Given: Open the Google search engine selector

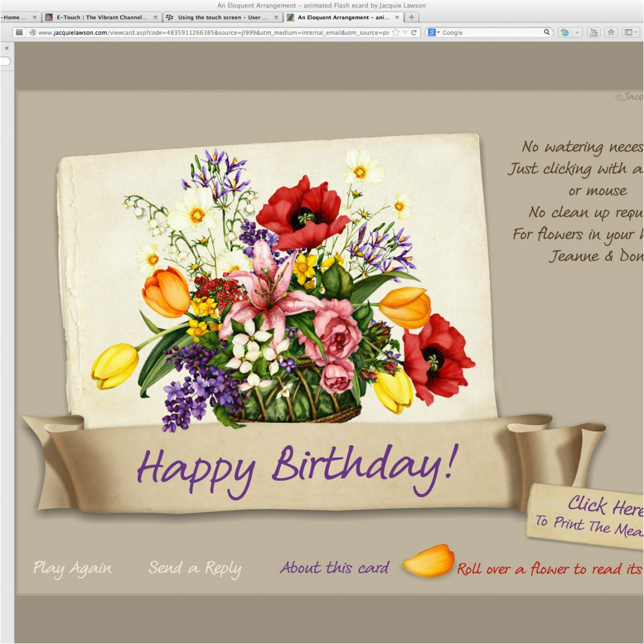Looking at the screenshot, I should coord(434,33).
